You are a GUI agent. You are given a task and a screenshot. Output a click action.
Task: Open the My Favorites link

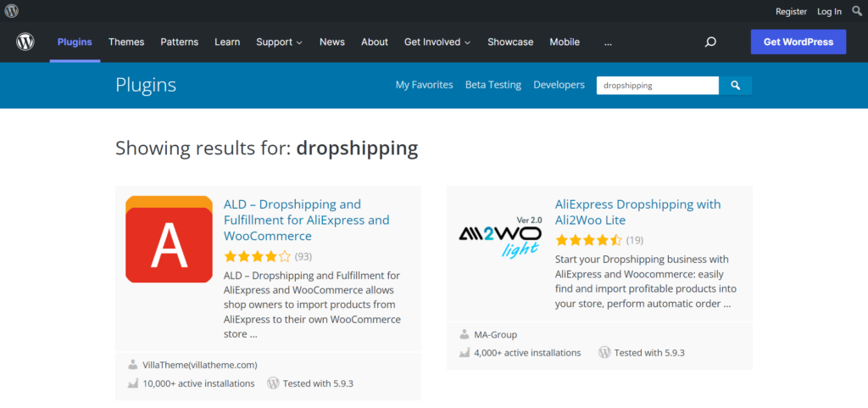click(424, 85)
